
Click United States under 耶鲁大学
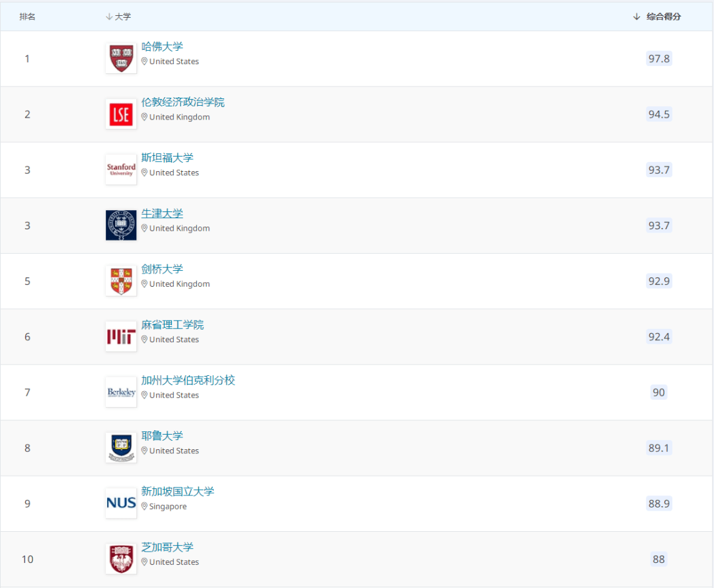point(174,451)
